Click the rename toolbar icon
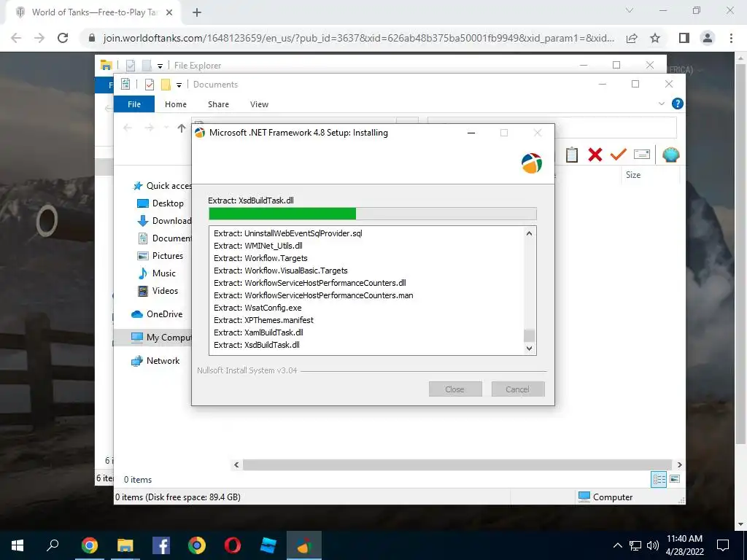The image size is (747, 560). [642, 155]
